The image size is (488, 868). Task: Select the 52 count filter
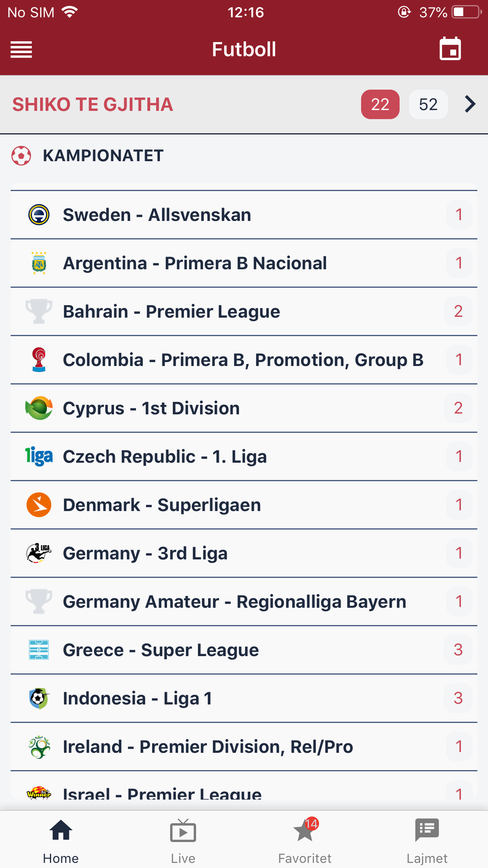coord(428,105)
